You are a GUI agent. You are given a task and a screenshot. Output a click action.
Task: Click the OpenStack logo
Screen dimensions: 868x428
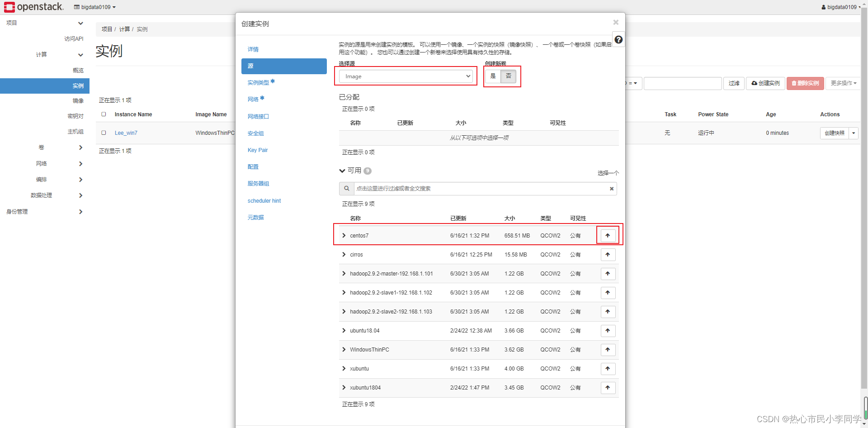coord(34,7)
